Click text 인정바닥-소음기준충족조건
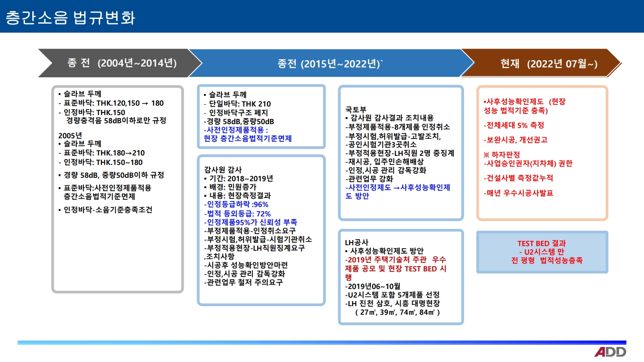The width and height of the screenshot is (644, 362). [108, 210]
